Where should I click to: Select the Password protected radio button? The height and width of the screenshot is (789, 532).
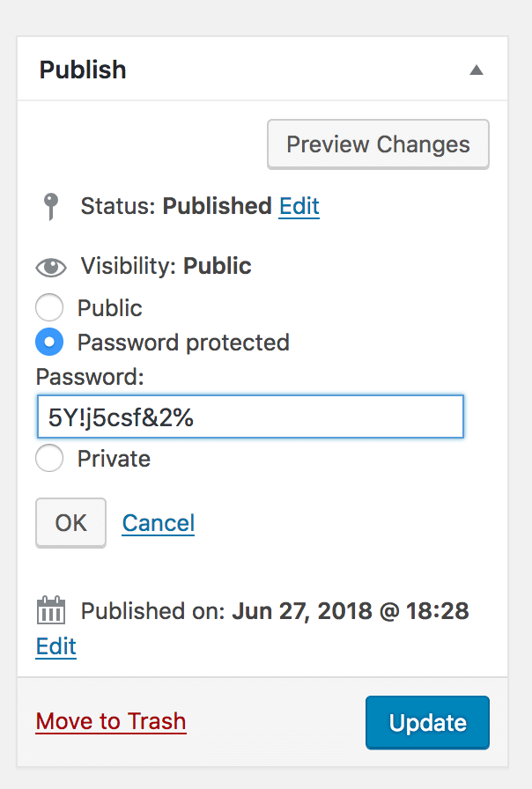[x=49, y=343]
